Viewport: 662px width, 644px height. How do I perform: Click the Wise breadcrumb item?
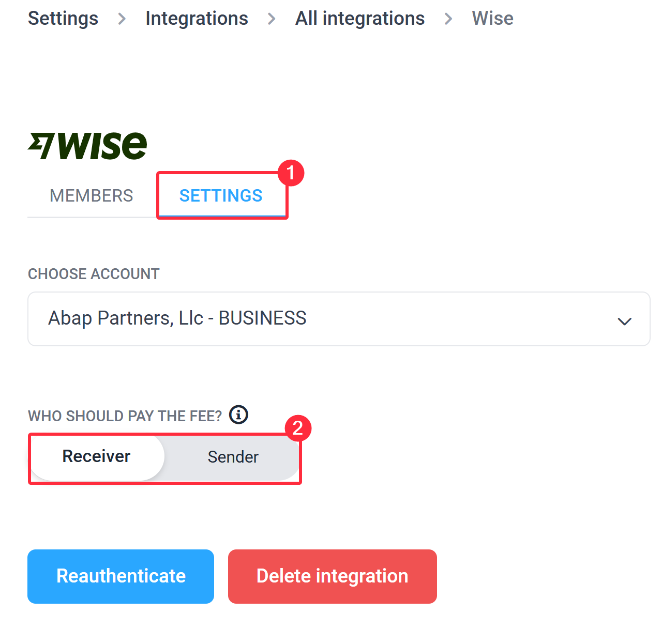point(493,19)
